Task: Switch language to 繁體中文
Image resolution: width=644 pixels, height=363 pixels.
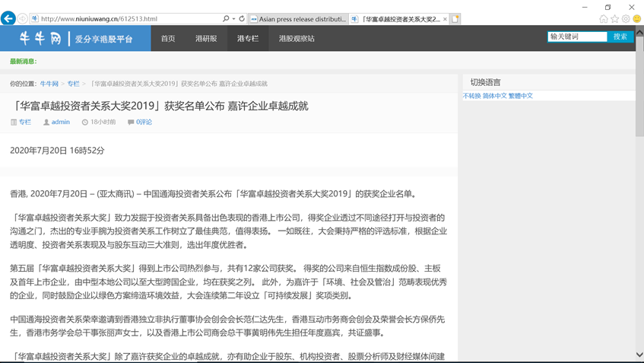Action: [x=521, y=96]
